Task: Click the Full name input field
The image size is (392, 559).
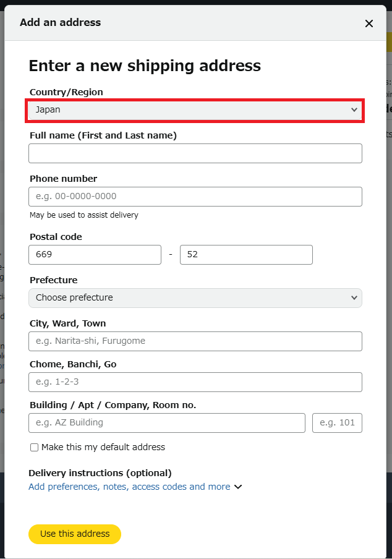Action: click(195, 153)
